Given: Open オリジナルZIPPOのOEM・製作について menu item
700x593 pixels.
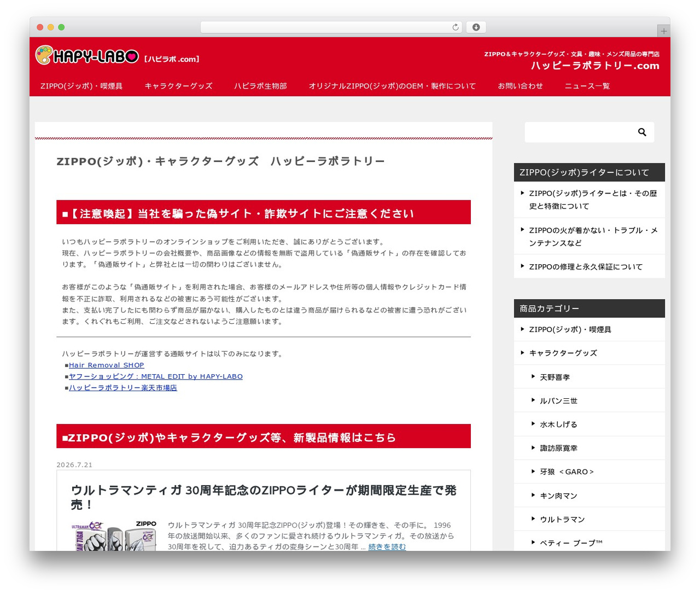Looking at the screenshot, I should point(392,86).
